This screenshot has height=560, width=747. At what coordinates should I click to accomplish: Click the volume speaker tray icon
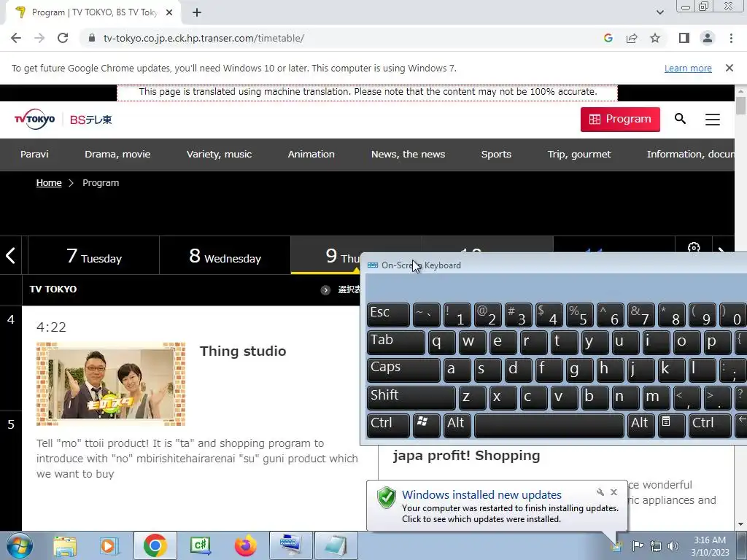(x=673, y=546)
